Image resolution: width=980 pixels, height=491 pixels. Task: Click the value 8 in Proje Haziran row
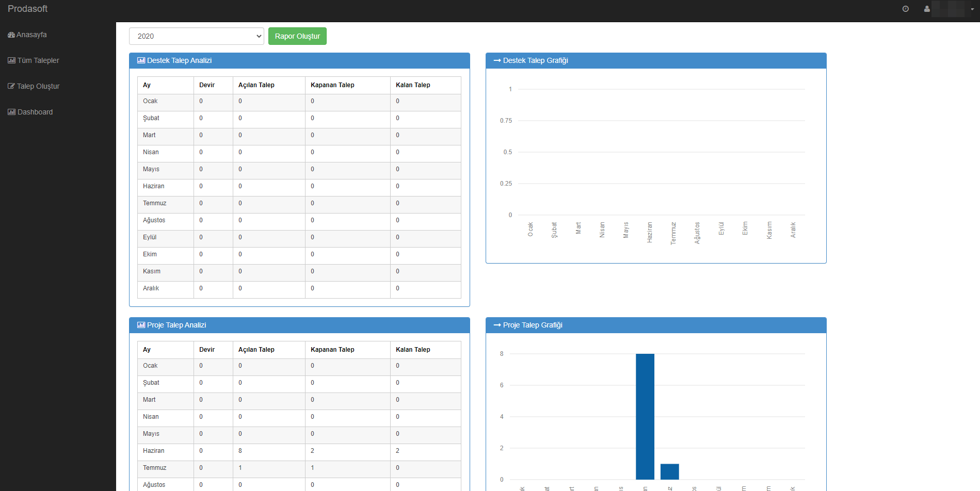(240, 451)
